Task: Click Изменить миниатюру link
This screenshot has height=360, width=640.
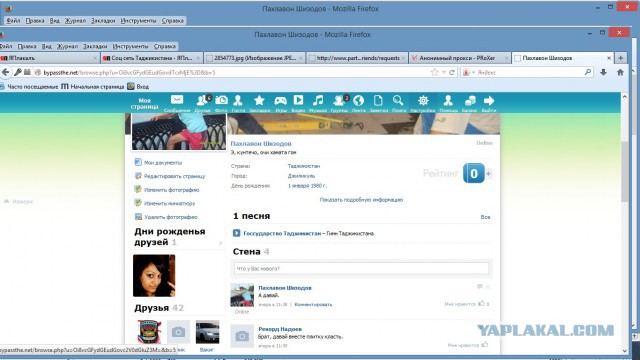Action: [x=169, y=203]
